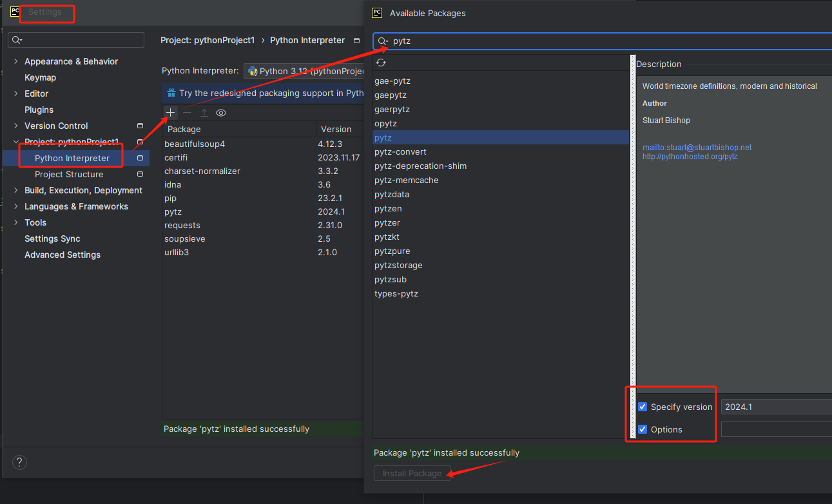Select gaerpytz in the available packages list
The height and width of the screenshot is (504, 832).
pos(501,109)
